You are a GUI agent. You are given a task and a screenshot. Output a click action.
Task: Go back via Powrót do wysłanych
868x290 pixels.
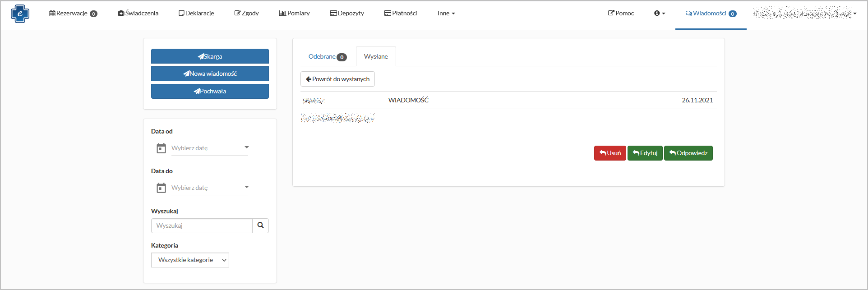coord(337,79)
